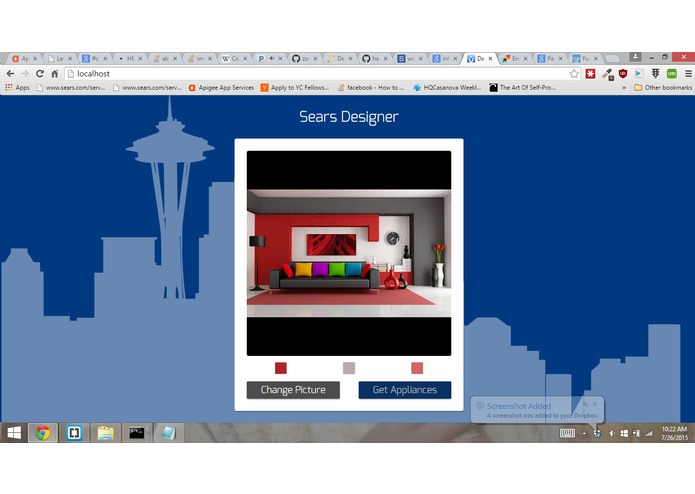695x494 pixels.
Task: Open first www.sears.com/serv bookmark
Action: (x=71, y=88)
